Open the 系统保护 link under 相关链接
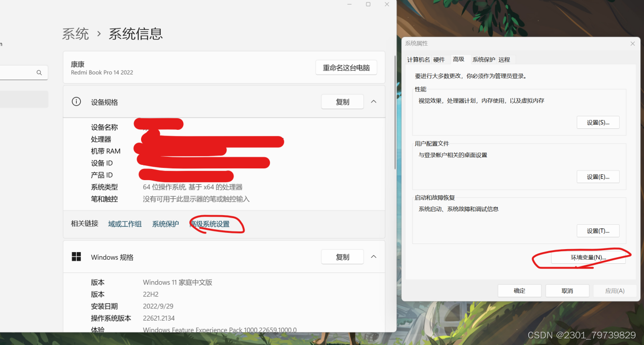Image resolution: width=644 pixels, height=345 pixels. pos(165,224)
